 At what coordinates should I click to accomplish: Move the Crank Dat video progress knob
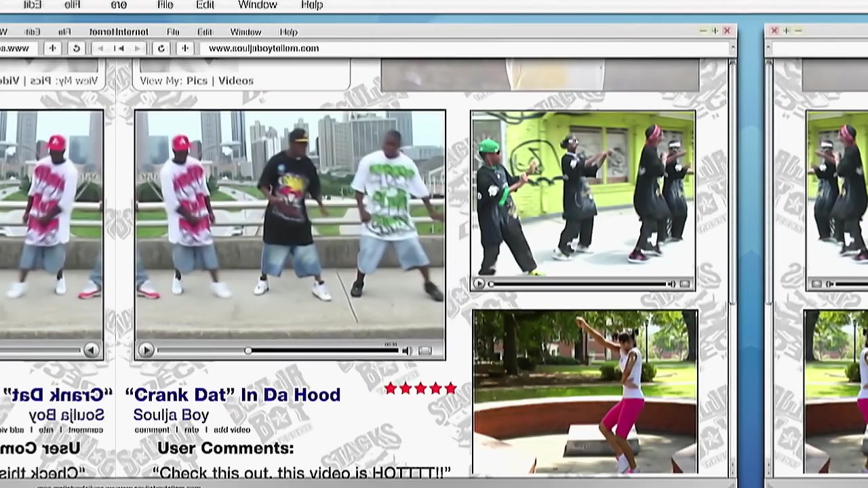point(248,350)
